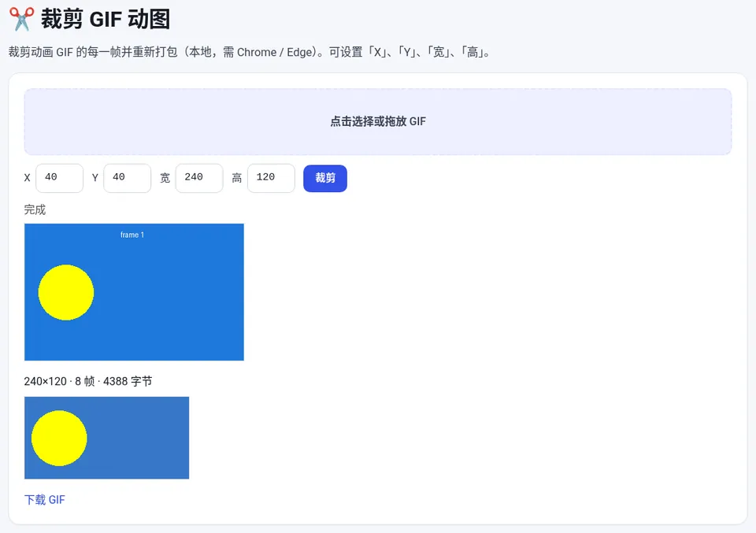Viewport: 756px width, 533px height.
Task: Click the frame 1 label in preview
Action: click(x=132, y=235)
